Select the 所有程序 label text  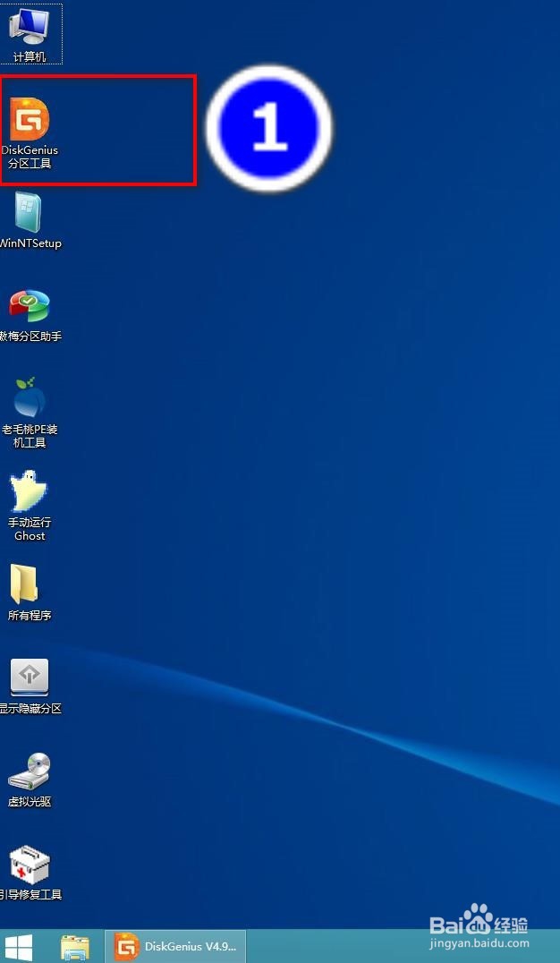[x=30, y=616]
